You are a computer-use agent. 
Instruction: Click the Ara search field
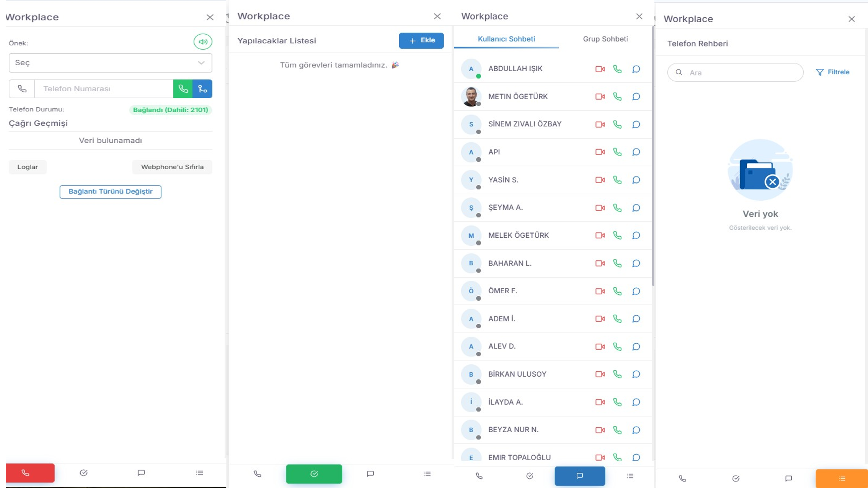[735, 73]
